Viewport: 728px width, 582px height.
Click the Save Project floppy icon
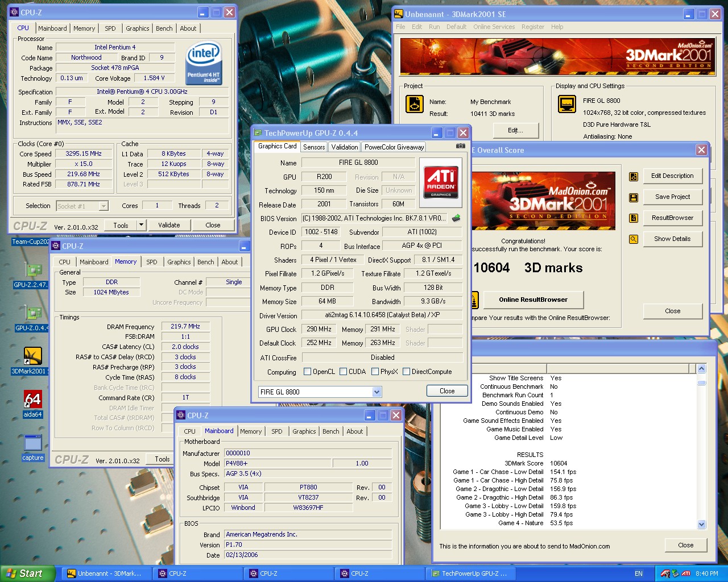(634, 197)
